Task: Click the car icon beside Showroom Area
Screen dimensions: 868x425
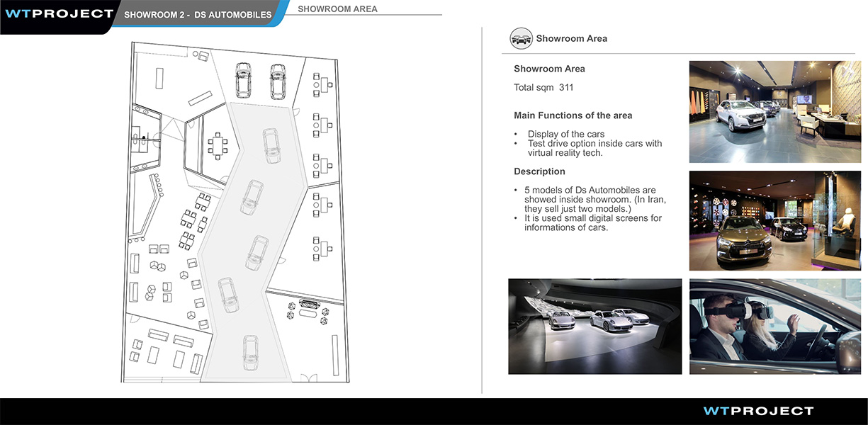Action: (x=521, y=39)
